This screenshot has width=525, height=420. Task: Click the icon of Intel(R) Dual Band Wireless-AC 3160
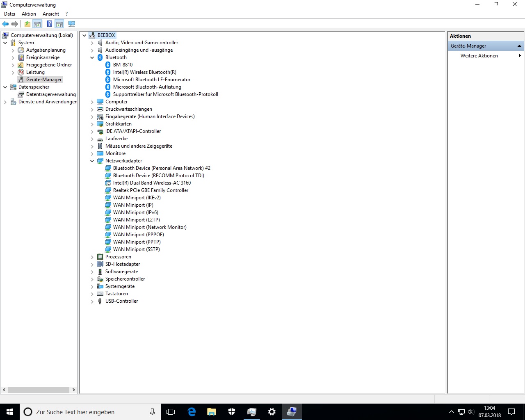(x=108, y=183)
